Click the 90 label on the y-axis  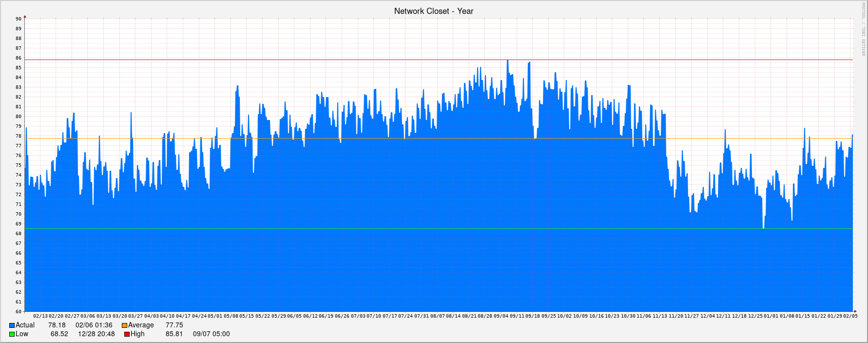pos(19,19)
